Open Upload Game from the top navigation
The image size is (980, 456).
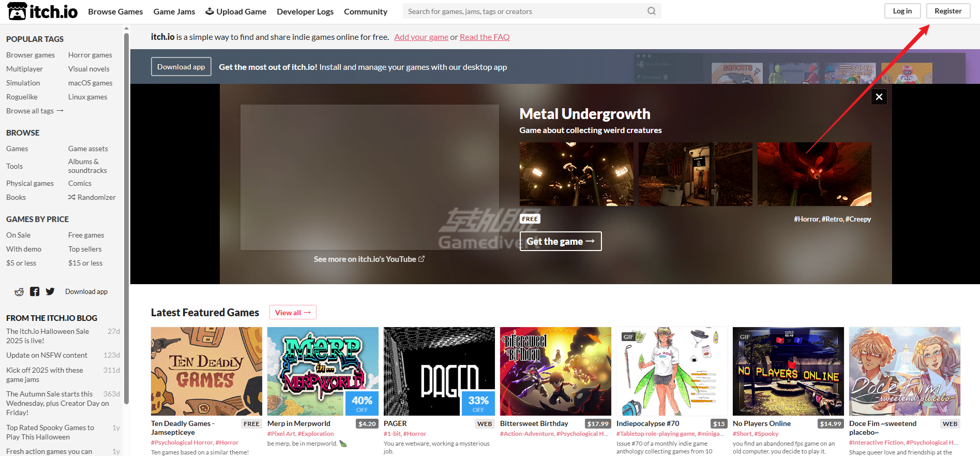pyautogui.click(x=236, y=11)
